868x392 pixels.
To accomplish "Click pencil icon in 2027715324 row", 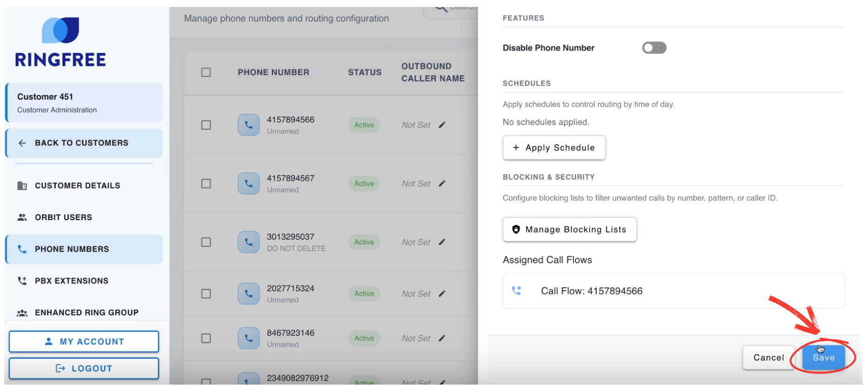I will pyautogui.click(x=442, y=294).
